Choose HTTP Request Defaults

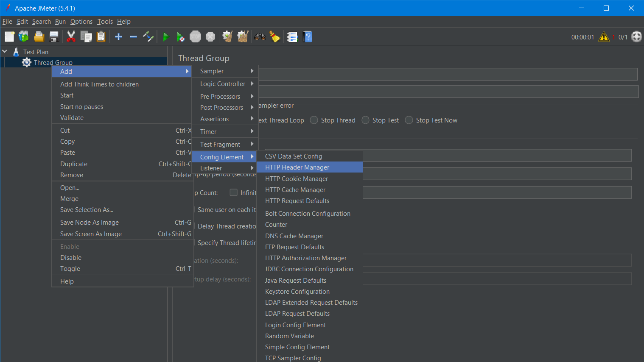pos(310,201)
